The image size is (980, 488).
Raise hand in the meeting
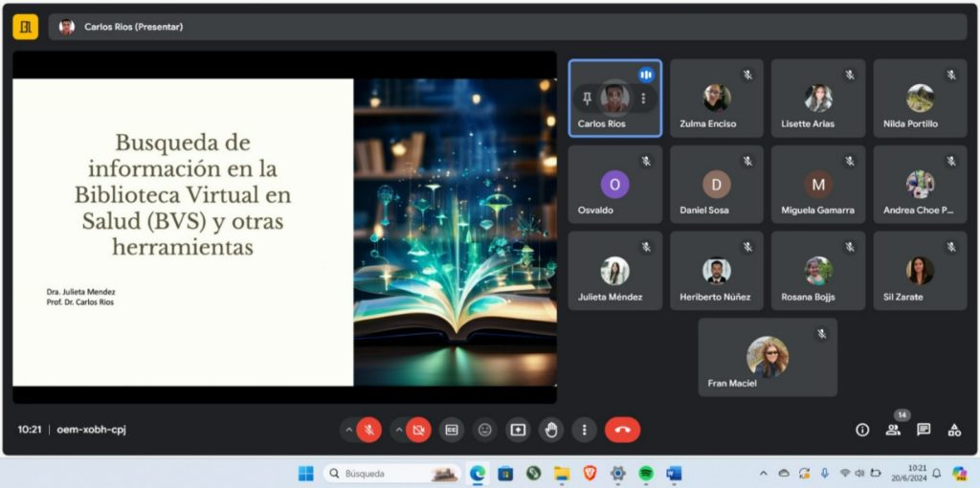[x=550, y=430]
